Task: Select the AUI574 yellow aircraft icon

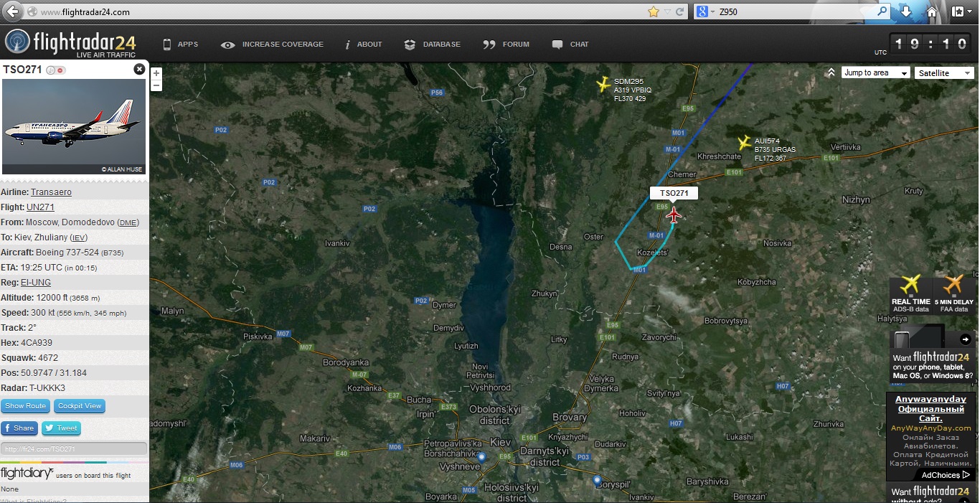Action: tap(745, 143)
